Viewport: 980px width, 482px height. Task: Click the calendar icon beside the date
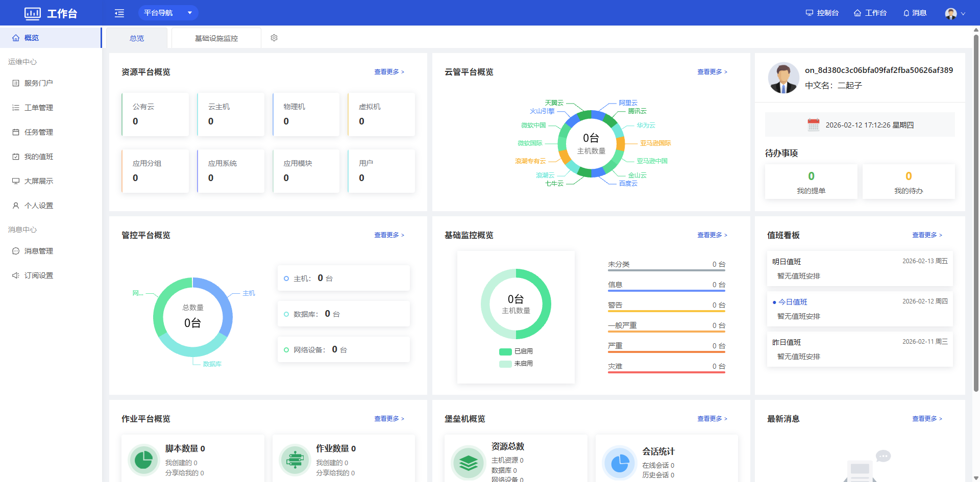(814, 125)
